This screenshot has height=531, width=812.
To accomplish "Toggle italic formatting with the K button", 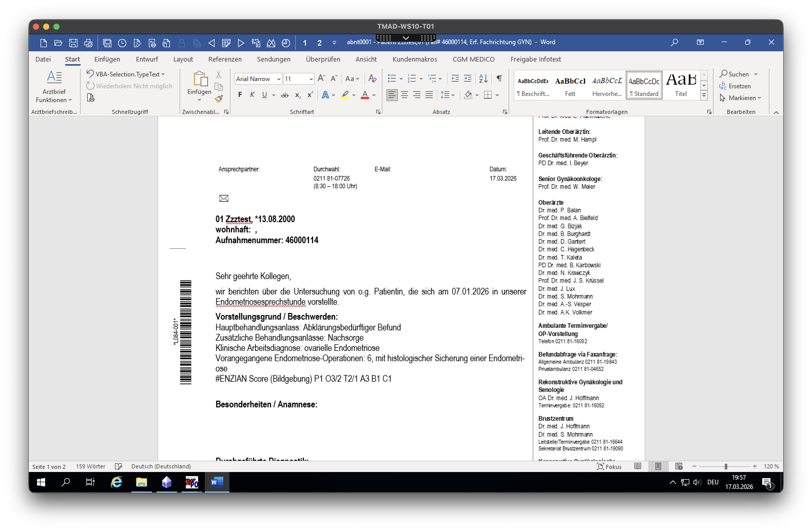I will click(x=252, y=95).
